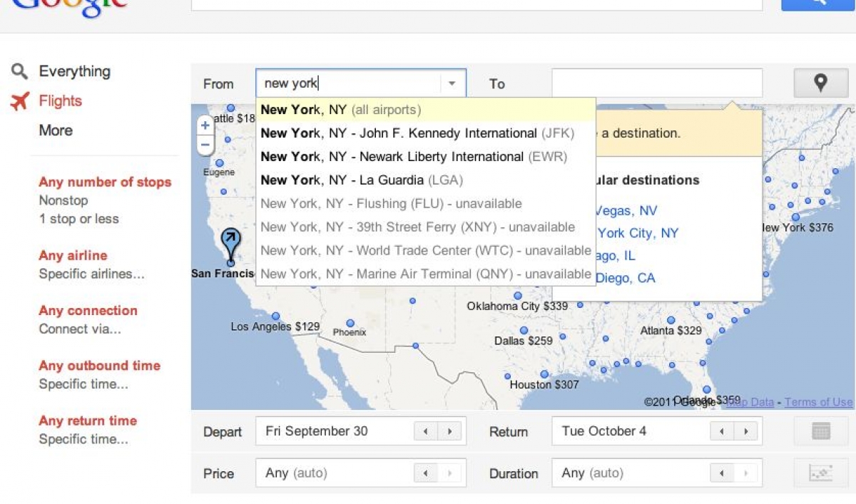Select the location pin icon beside the To field
This screenshot has height=504, width=856.
click(820, 83)
